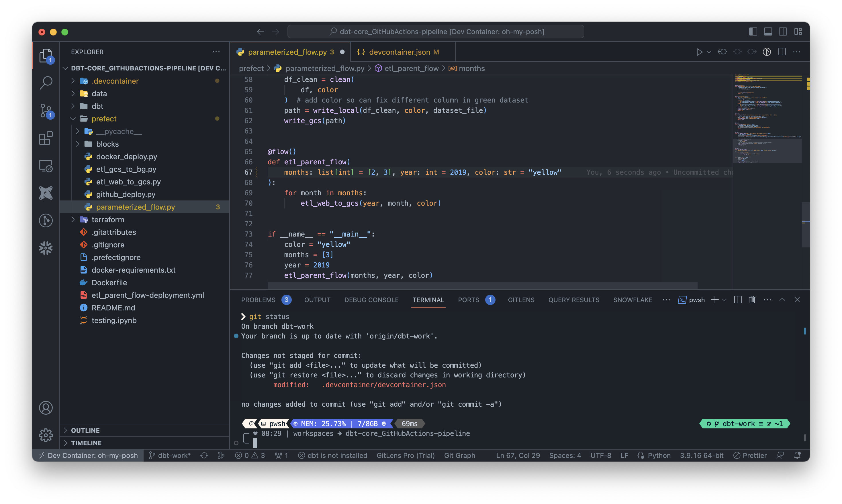
Task: Open the Source Control view
Action: pos(46,110)
